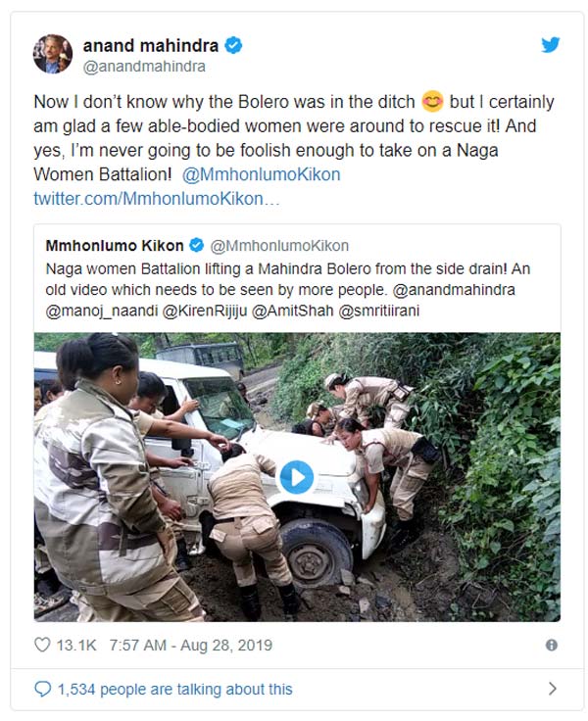Open the twitter.com/MmhonlumoKikon… link
588x721 pixels.
pos(158,199)
